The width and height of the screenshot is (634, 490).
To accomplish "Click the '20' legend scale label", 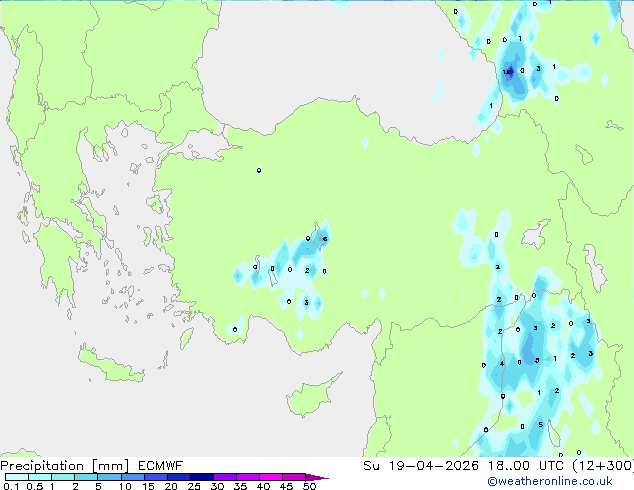I will tap(171, 486).
